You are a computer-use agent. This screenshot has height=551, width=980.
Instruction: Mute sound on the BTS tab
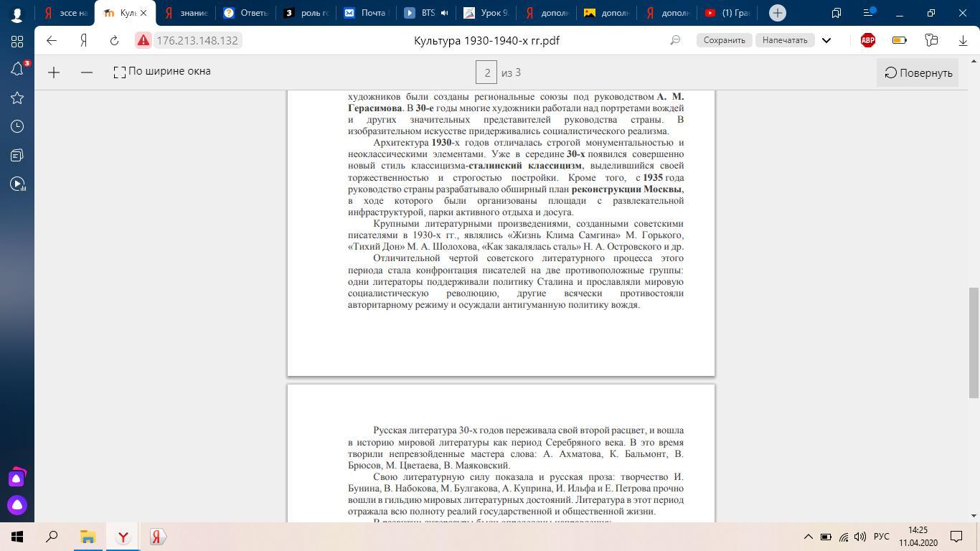(444, 13)
